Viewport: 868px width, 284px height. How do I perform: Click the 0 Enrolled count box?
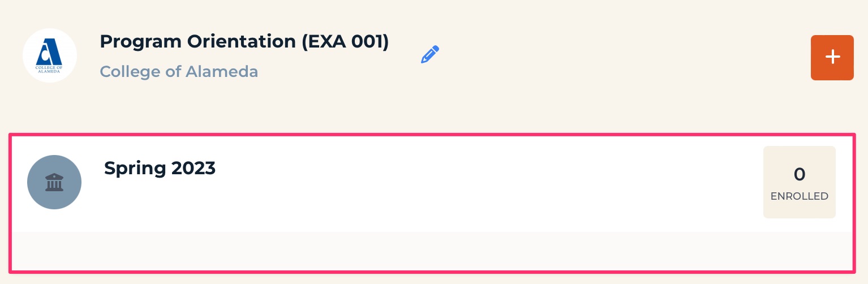coord(799,182)
